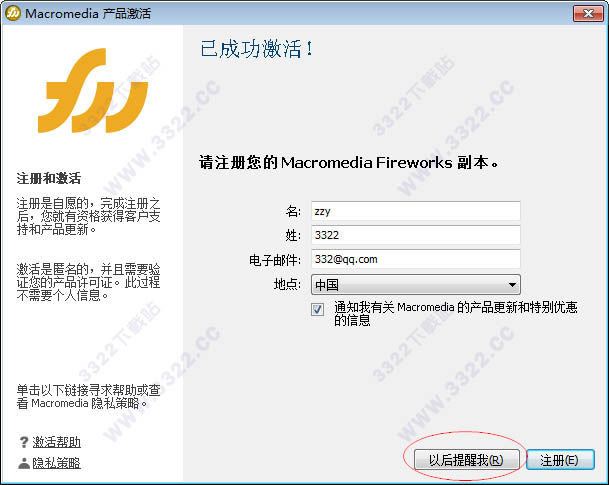Click the 注册(E) button

pos(560,460)
